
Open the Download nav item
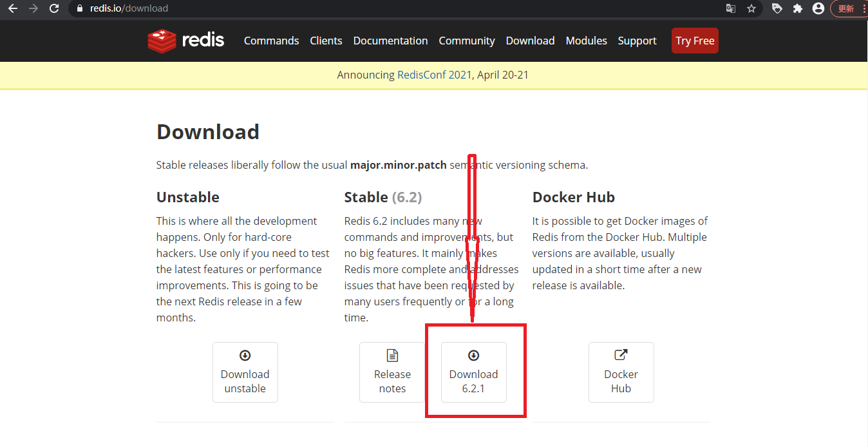pyautogui.click(x=530, y=41)
